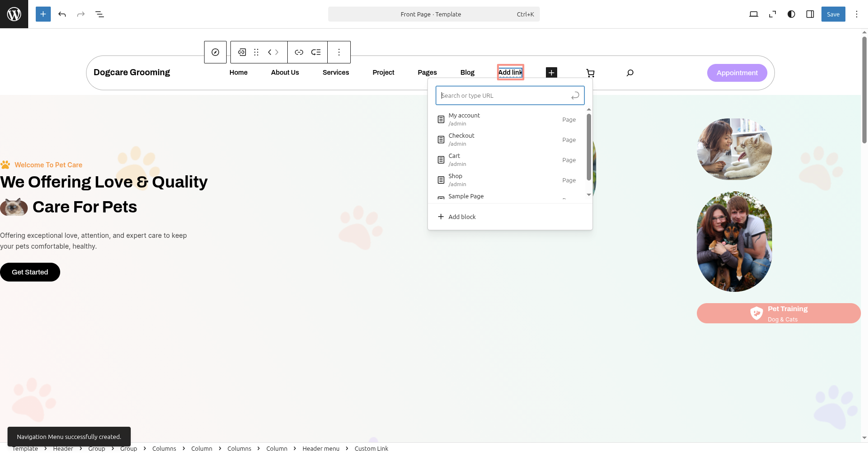Undo the last change

[x=62, y=14]
